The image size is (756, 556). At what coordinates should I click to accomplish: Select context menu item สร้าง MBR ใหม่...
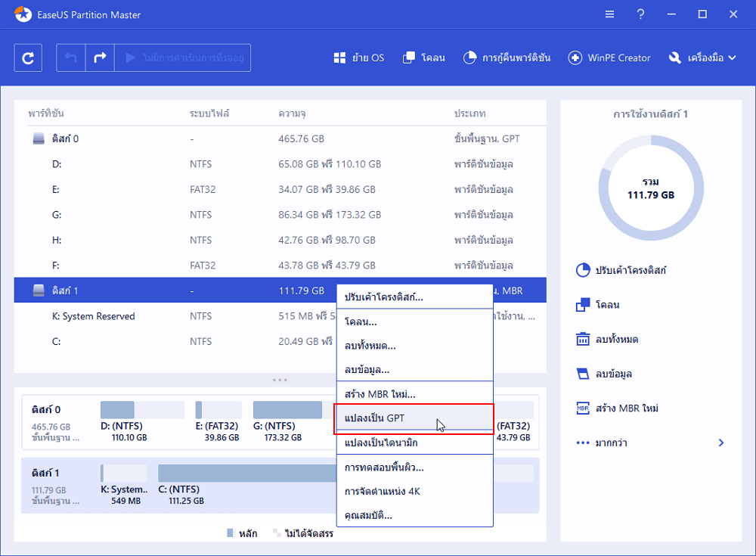(414, 394)
